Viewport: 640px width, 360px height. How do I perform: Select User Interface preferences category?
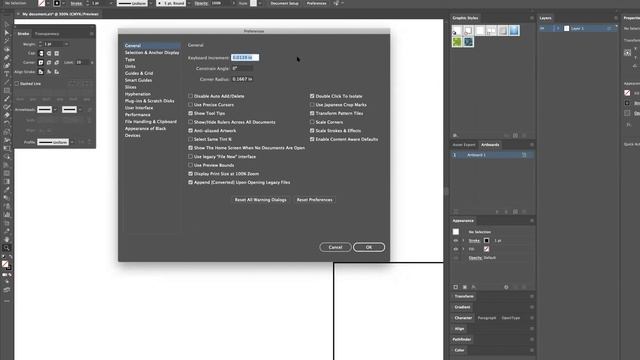pos(139,108)
